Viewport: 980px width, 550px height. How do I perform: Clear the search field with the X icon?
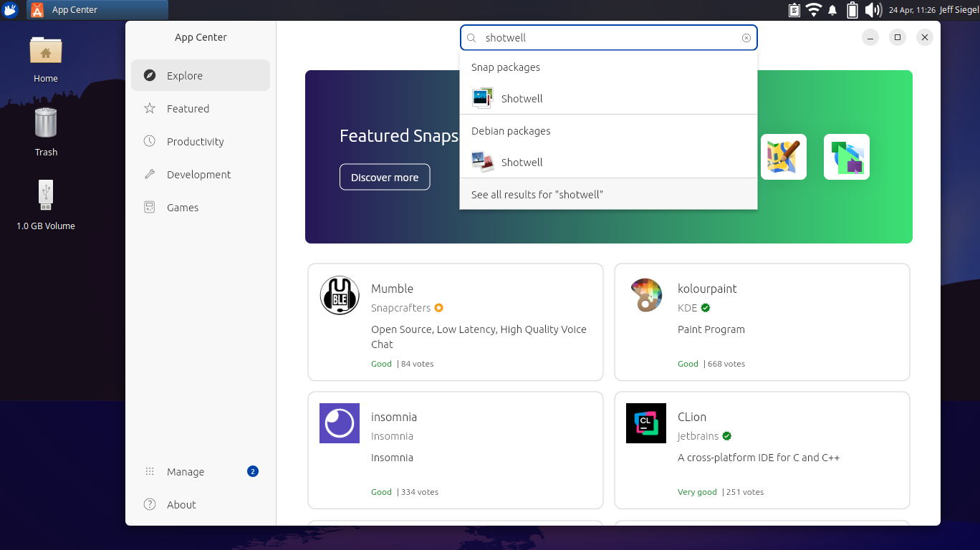coord(746,38)
